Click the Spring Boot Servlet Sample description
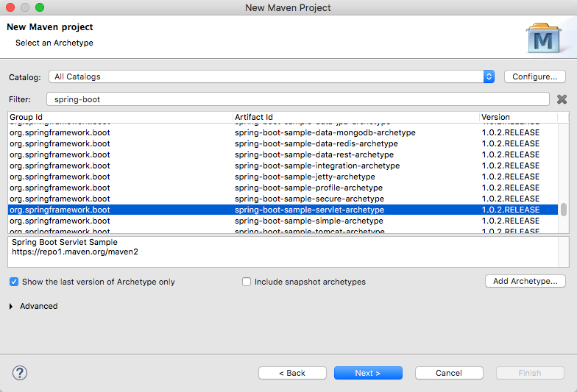Viewport: 577px width, 392px height. click(x=65, y=242)
